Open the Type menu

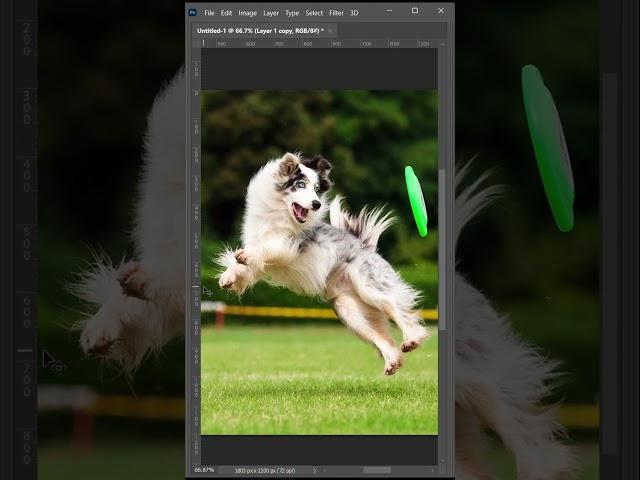pyautogui.click(x=292, y=13)
